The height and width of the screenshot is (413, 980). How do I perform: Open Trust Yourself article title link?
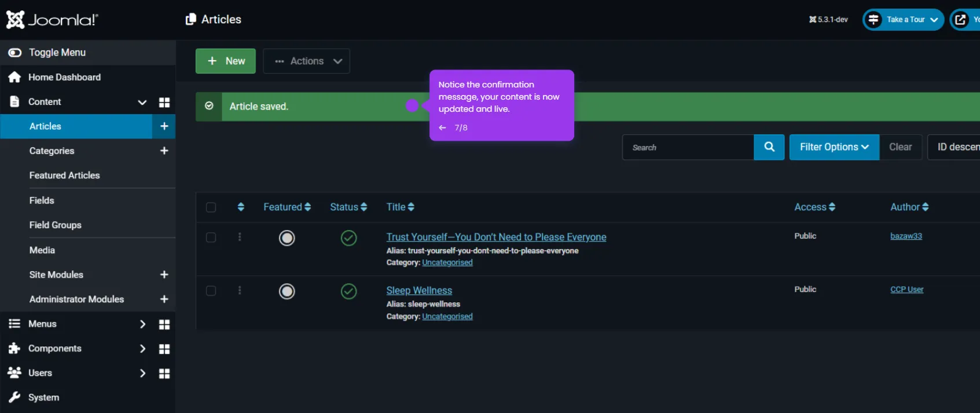(496, 237)
